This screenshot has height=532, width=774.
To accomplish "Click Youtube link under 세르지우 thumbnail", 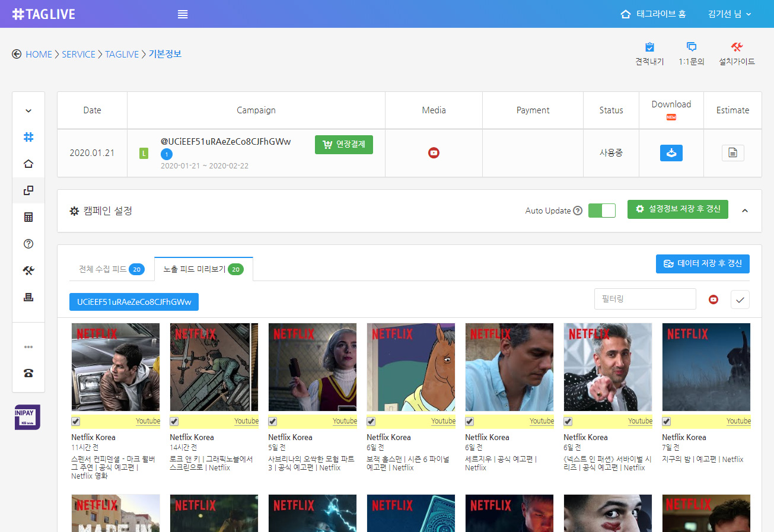I will (542, 421).
